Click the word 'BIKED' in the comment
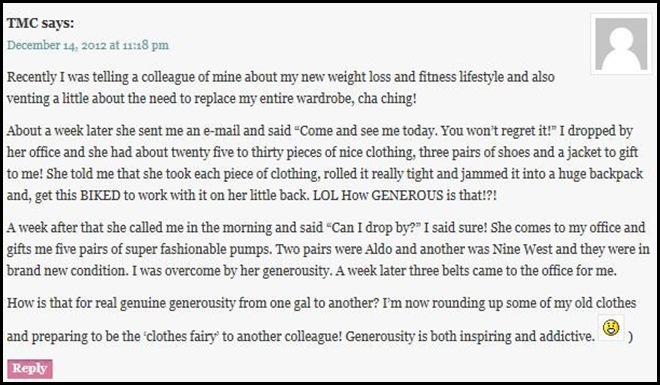The width and height of the screenshot is (660, 385). coord(100,196)
